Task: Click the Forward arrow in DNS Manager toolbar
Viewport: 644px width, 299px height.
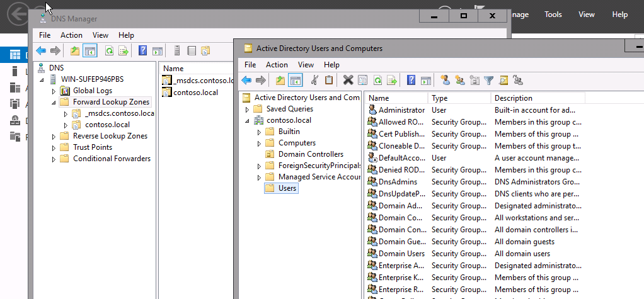Action: click(x=55, y=51)
